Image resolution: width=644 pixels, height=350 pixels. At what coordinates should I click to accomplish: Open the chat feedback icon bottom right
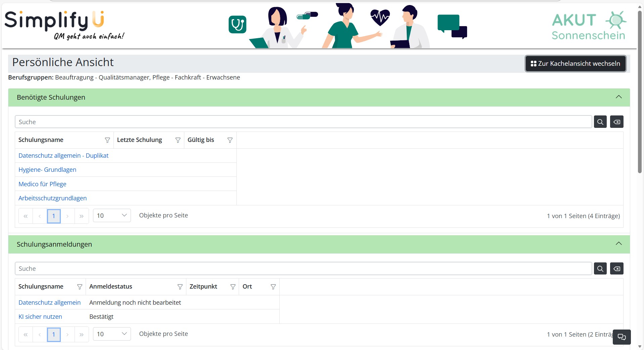[622, 337]
